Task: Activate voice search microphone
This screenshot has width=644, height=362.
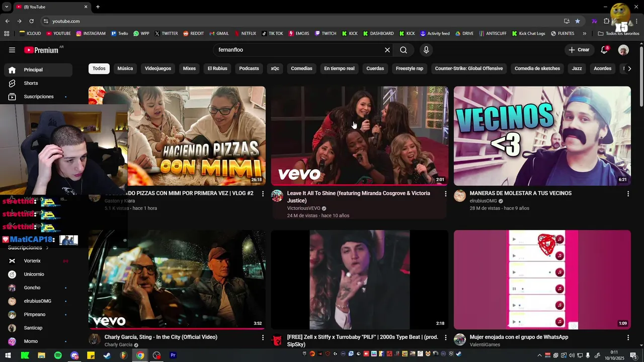Action: pos(426,50)
